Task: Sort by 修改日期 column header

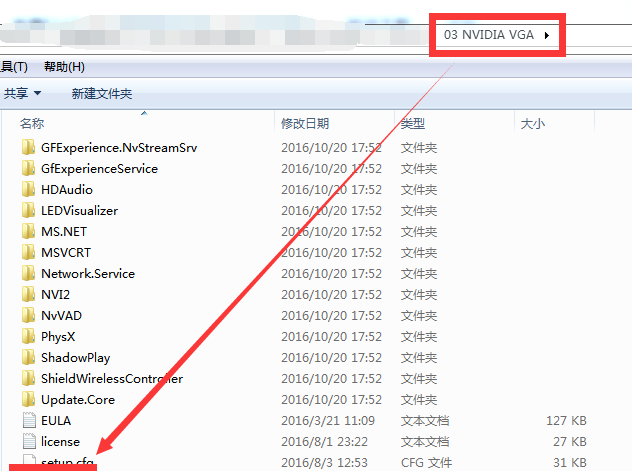Action: (x=305, y=123)
